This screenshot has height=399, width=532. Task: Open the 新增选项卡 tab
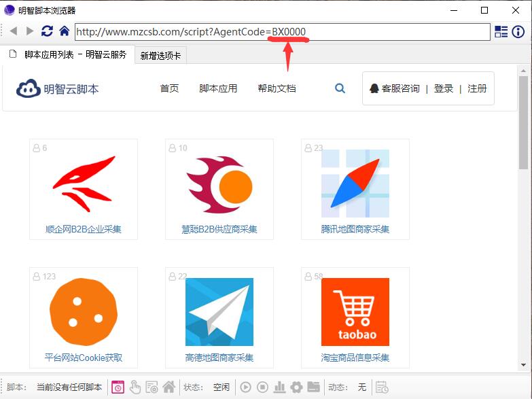click(x=160, y=56)
